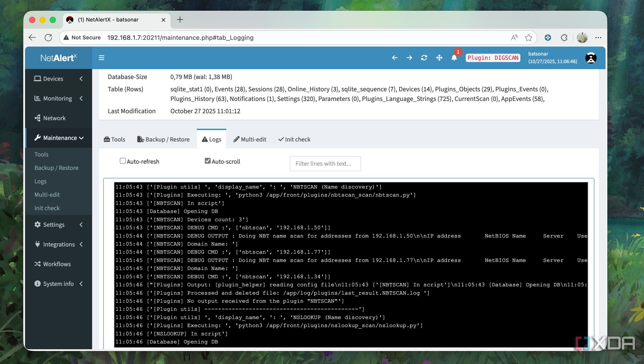644x364 pixels.
Task: Switch to the Tools tab
Action: [114, 139]
